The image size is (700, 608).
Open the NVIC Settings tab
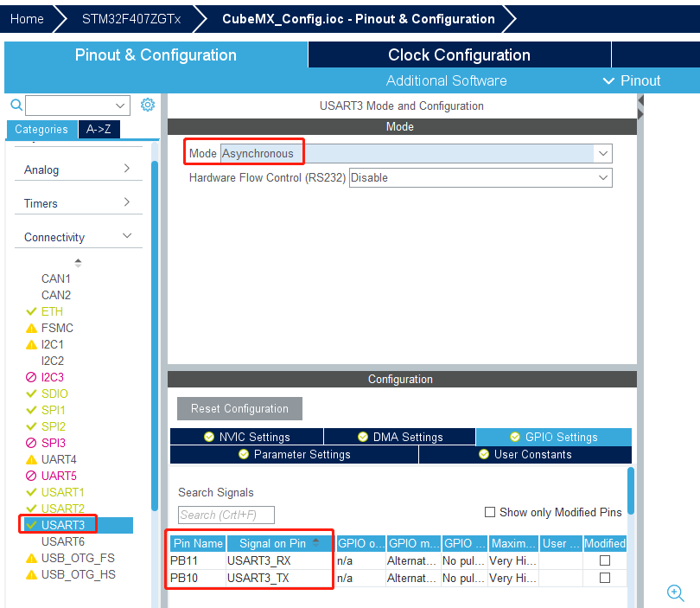tap(246, 437)
